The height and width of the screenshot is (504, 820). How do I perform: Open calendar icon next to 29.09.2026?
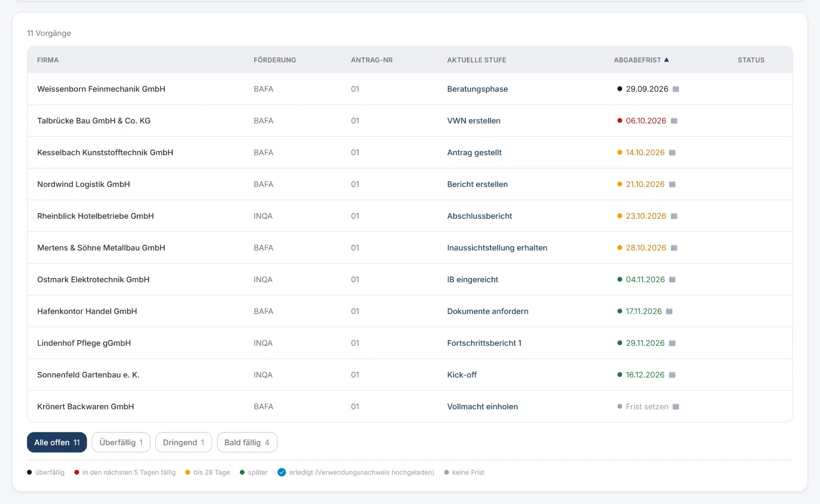point(676,89)
